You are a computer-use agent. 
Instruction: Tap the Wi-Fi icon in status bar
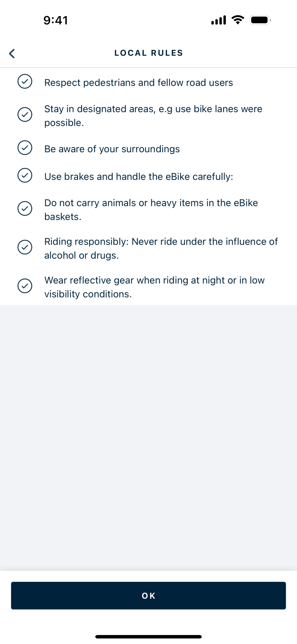238,20
